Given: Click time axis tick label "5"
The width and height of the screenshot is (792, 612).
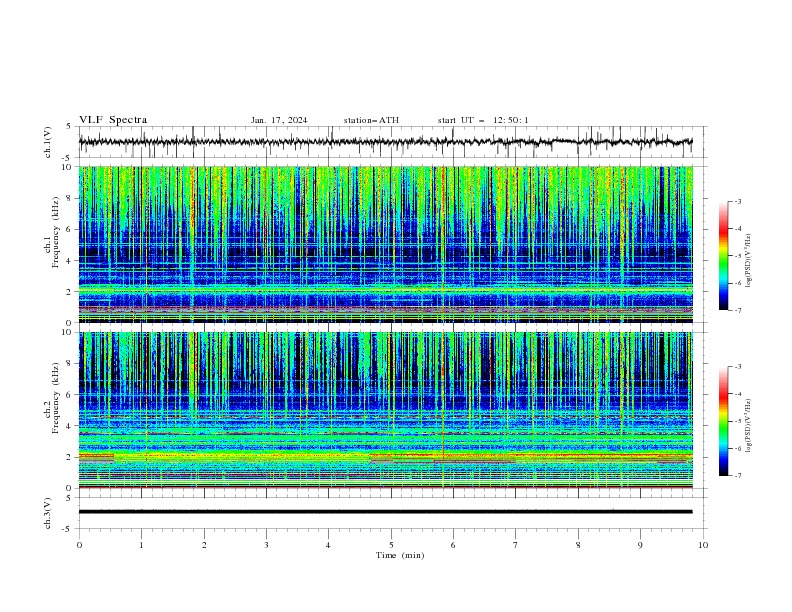Looking at the screenshot, I should (391, 545).
